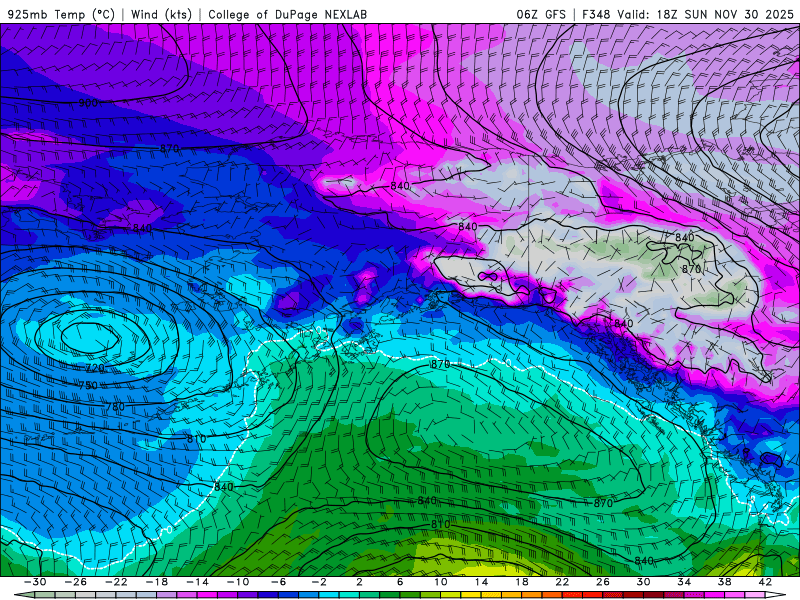Click the 10 value on the temperature scale
Image resolution: width=800 pixels, height=600 pixels.
point(441,582)
